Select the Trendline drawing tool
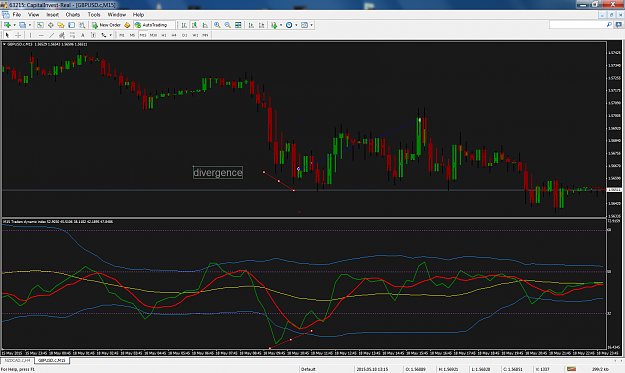625x373 pixels. (x=51, y=35)
